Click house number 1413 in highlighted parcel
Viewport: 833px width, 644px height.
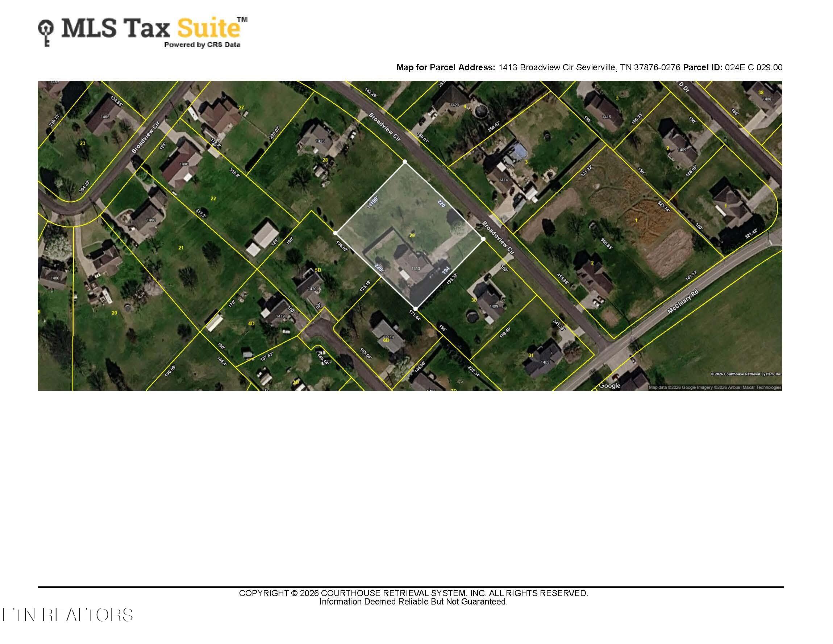pos(415,269)
